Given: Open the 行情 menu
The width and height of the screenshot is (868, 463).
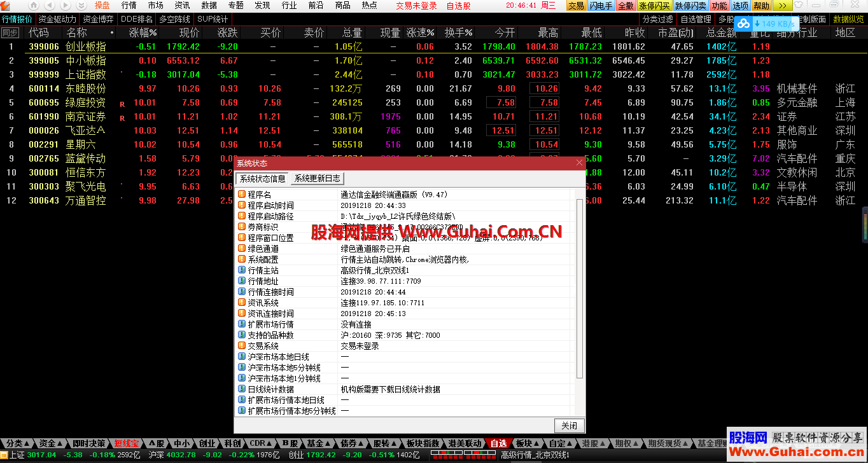Looking at the screenshot, I should pos(129,6).
